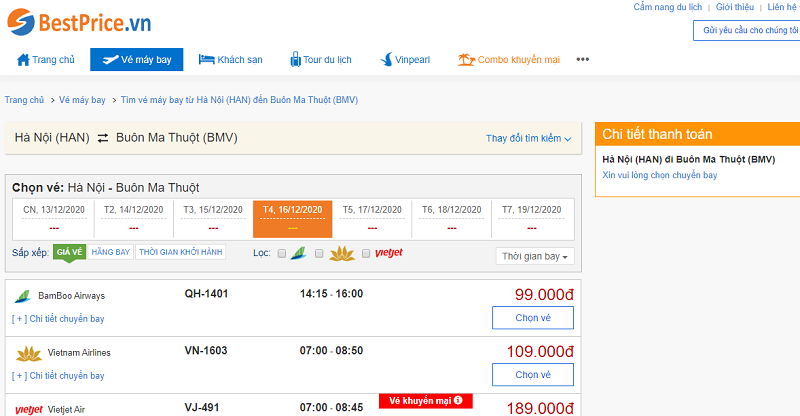Screen dimensions: 800x416
Task: Expand Thay đổi tìm kiếm search options
Action: pos(528,138)
